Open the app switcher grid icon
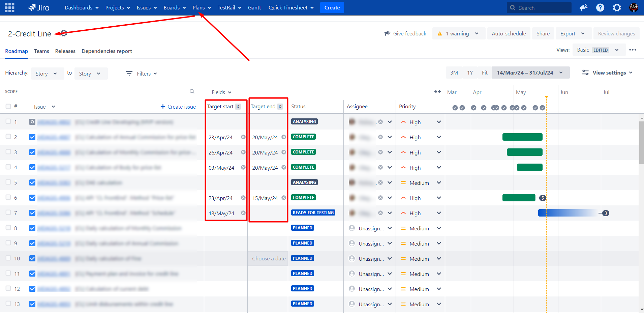Screen dimensions: 644x313 click(x=9, y=7)
